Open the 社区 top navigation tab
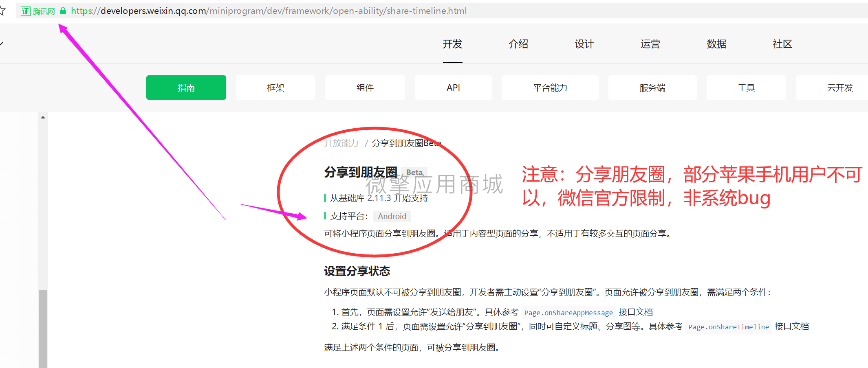 pyautogui.click(x=782, y=44)
